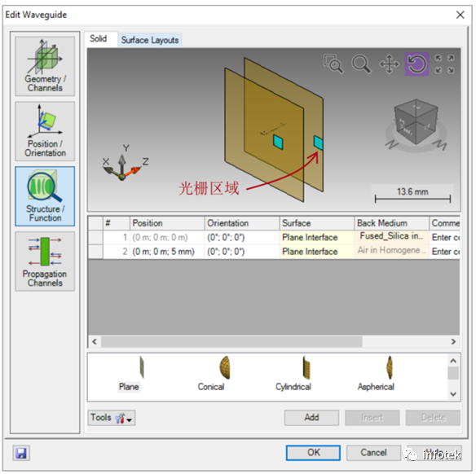Click the Fused_Silica back medium cell
This screenshot has width=476, height=474.
(391, 238)
